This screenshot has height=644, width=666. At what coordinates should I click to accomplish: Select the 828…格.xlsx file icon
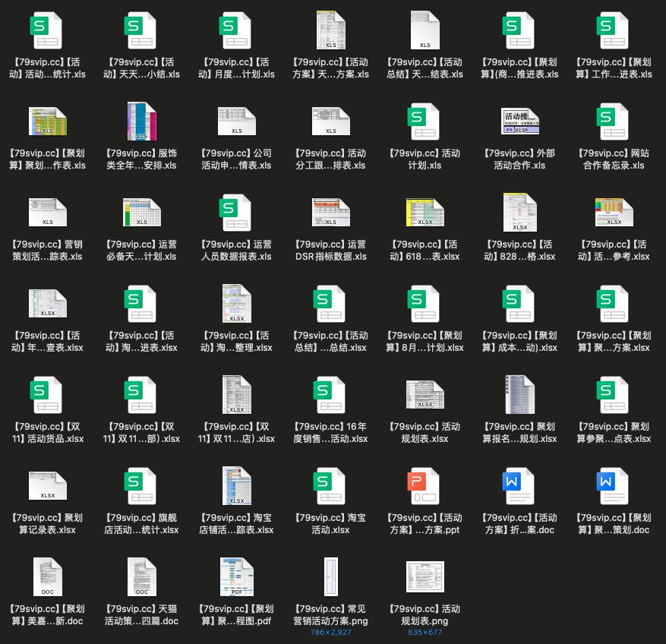pos(519,213)
